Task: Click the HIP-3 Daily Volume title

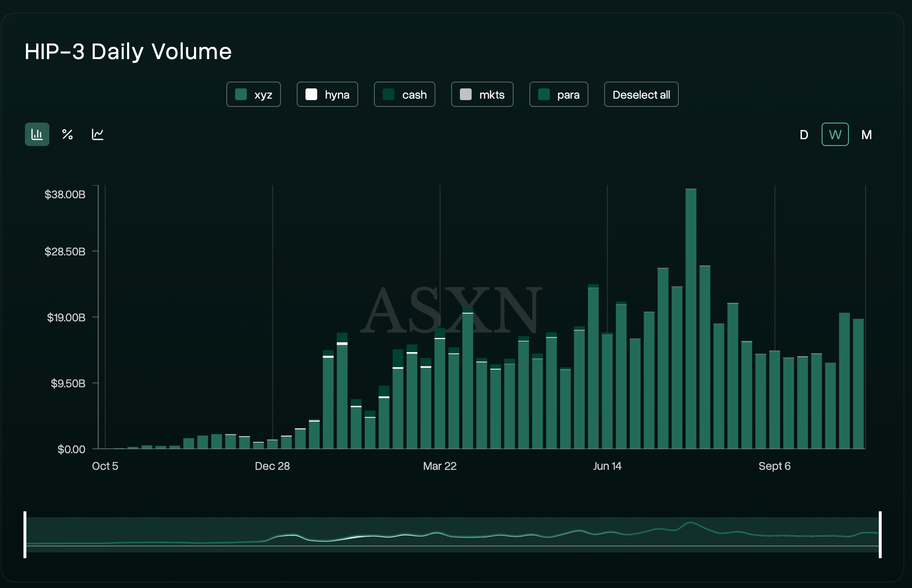Action: (x=128, y=52)
